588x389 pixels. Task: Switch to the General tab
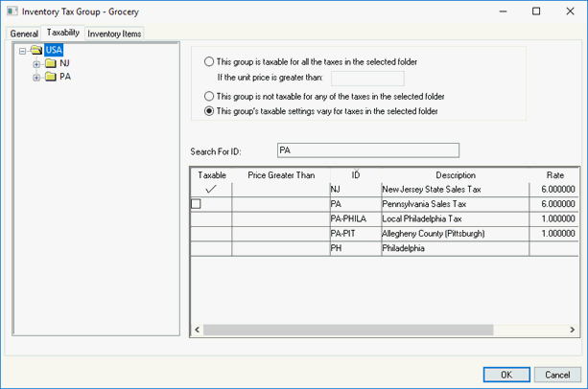click(24, 34)
